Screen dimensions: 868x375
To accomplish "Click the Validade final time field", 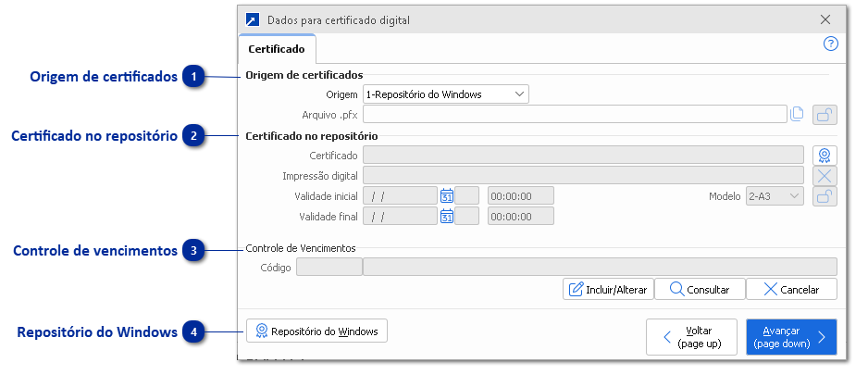I will point(520,217).
